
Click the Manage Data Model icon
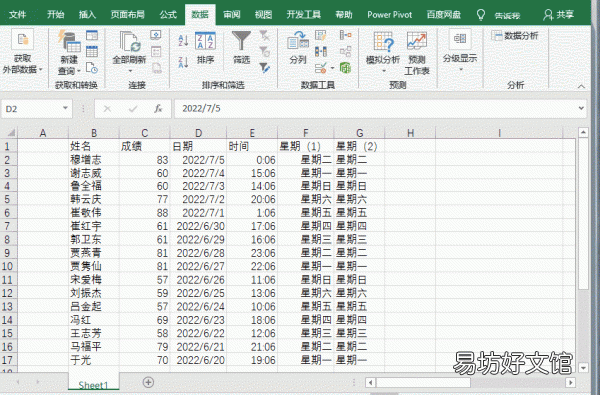(x=345, y=68)
